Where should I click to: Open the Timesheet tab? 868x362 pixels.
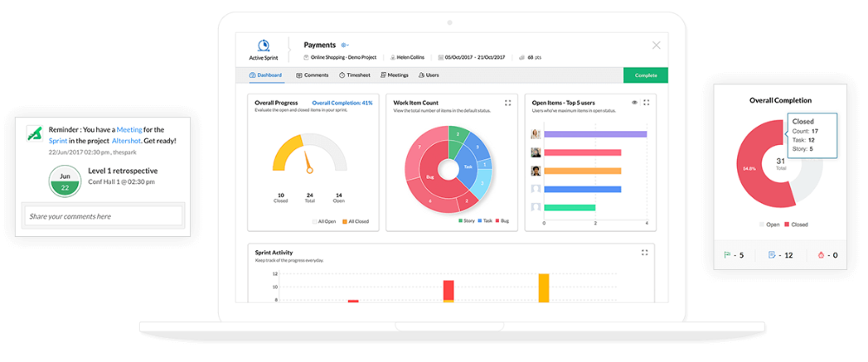(354, 76)
